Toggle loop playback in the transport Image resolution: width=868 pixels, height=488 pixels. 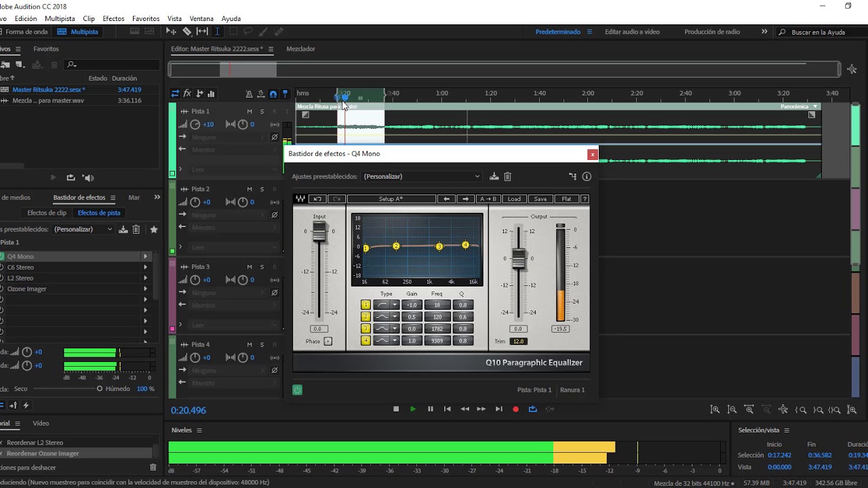[532, 409]
